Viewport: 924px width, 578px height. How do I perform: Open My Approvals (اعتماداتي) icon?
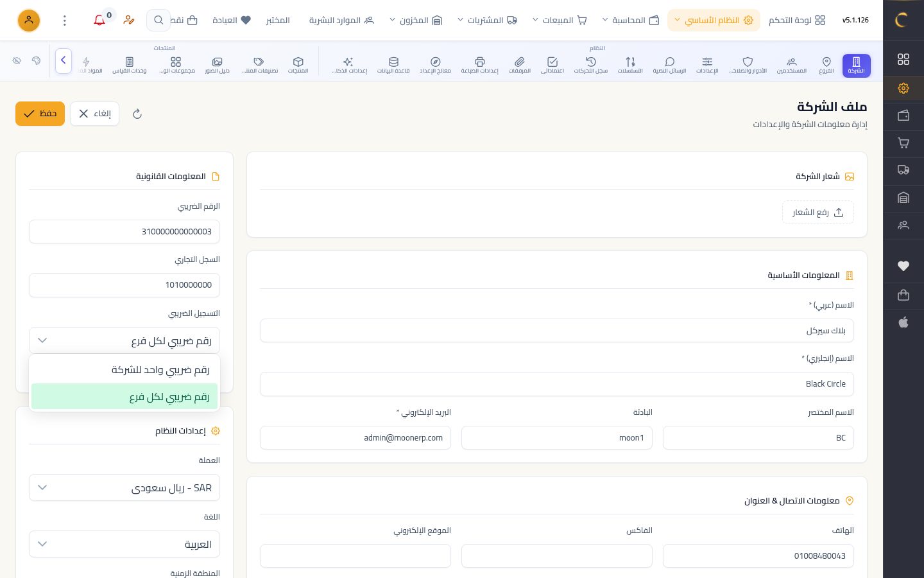(552, 65)
